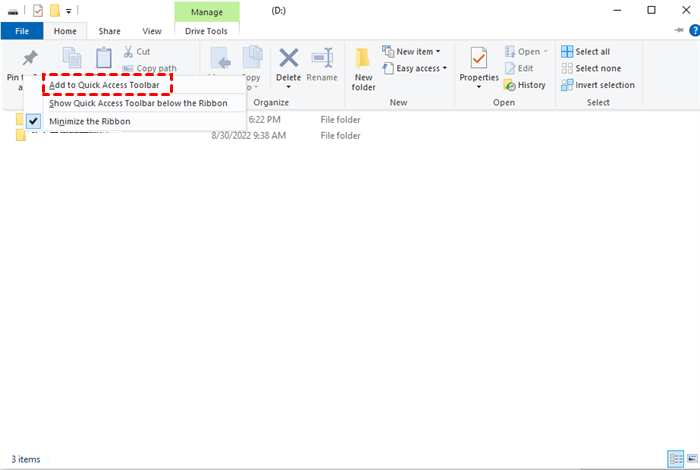Click Select all

tap(585, 52)
